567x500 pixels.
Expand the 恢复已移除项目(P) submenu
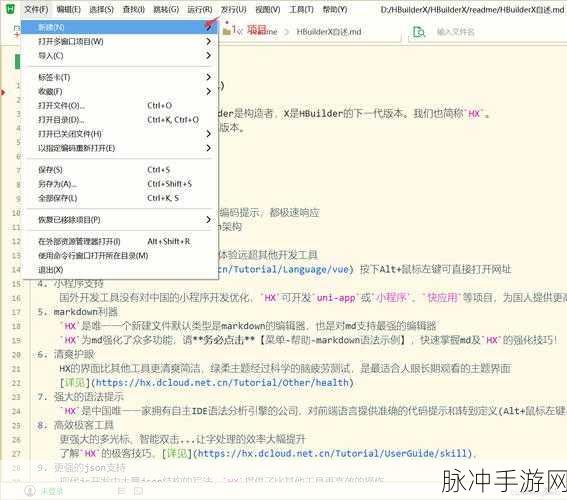pyautogui.click(x=208, y=220)
